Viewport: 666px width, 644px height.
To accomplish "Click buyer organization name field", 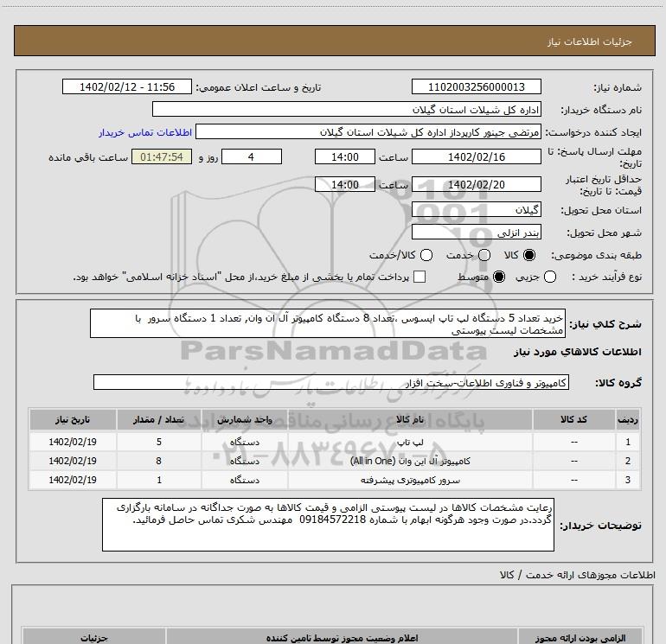I will click(347, 110).
